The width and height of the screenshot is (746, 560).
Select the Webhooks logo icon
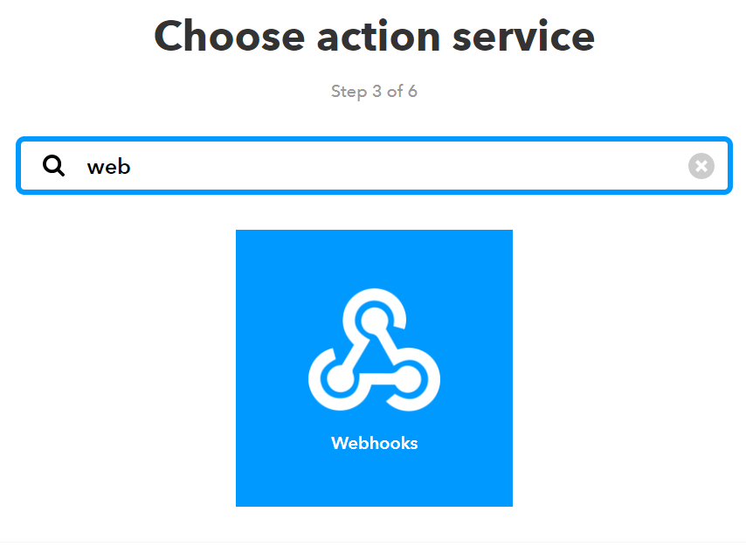point(374,349)
